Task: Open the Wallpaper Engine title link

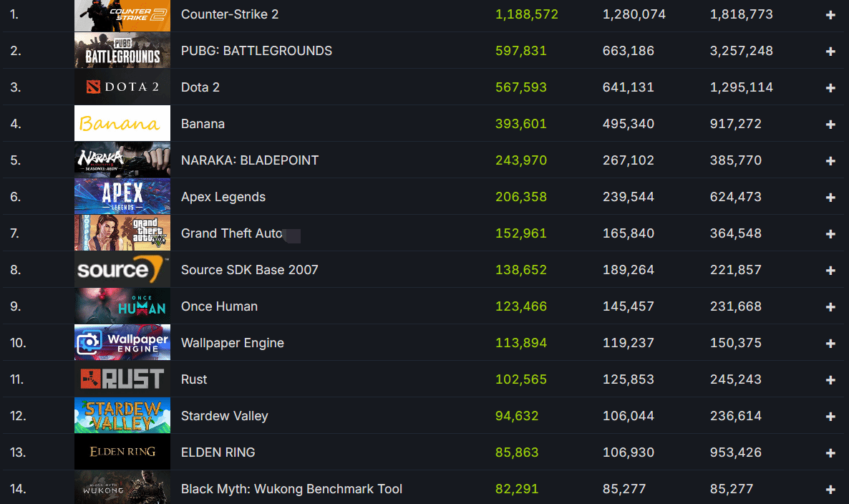Action: tap(232, 343)
